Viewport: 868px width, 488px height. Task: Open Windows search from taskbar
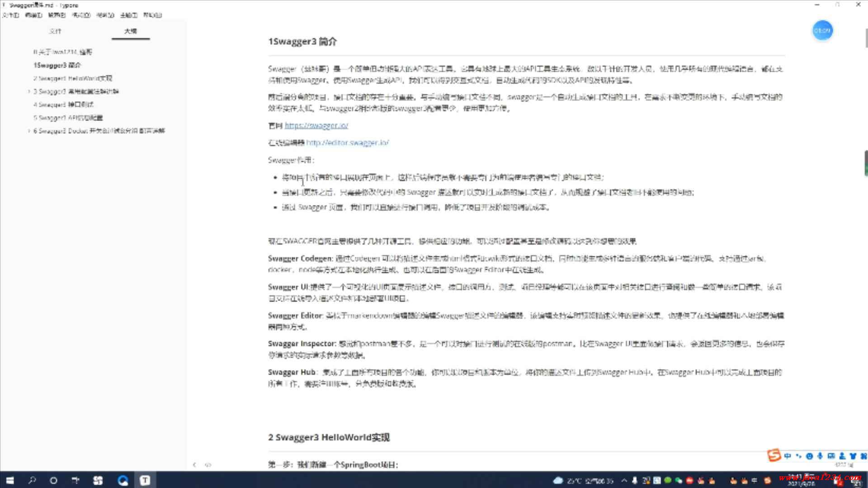pos(32,480)
